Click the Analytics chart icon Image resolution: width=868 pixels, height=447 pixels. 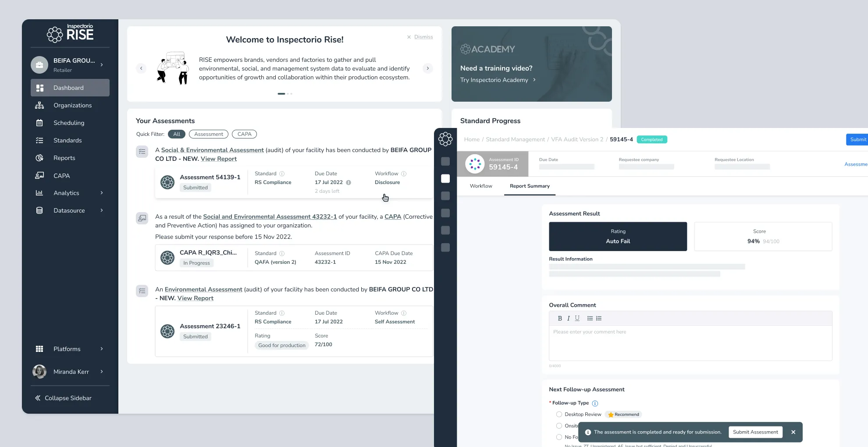[39, 193]
